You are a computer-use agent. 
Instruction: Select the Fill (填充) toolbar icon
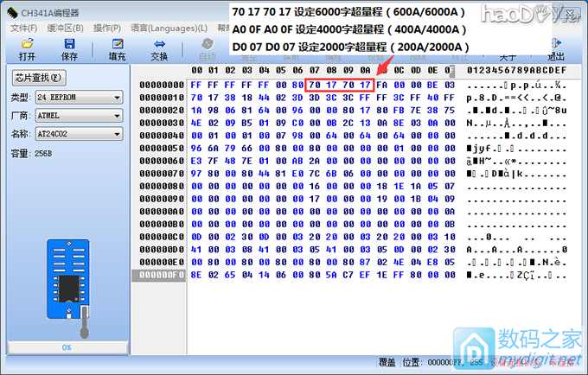tap(116, 43)
